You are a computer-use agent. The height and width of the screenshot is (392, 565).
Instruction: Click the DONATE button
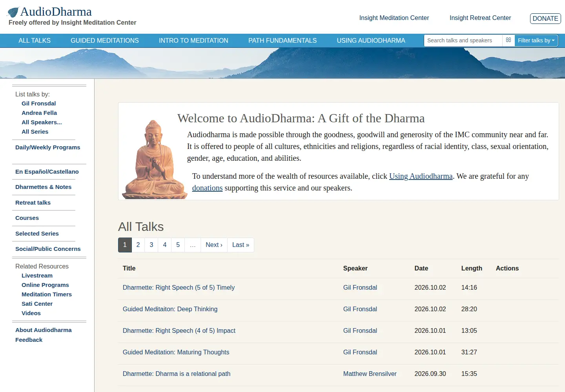coord(545,18)
